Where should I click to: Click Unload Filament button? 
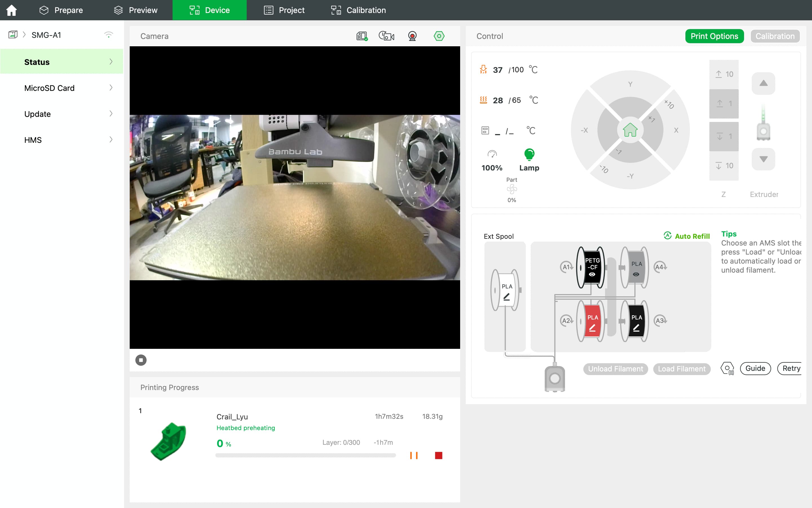tap(615, 369)
